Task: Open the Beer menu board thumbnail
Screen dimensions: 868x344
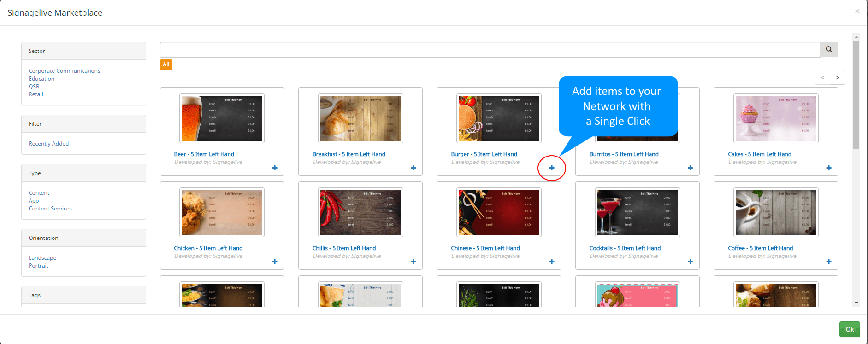Action: 222,118
